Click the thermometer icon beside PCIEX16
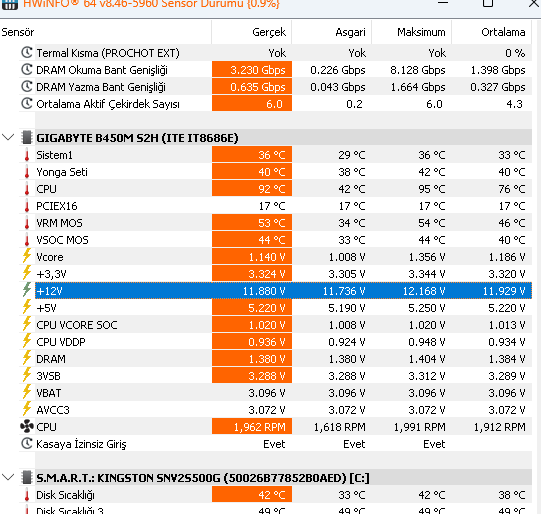The height and width of the screenshot is (514, 541). point(27,206)
